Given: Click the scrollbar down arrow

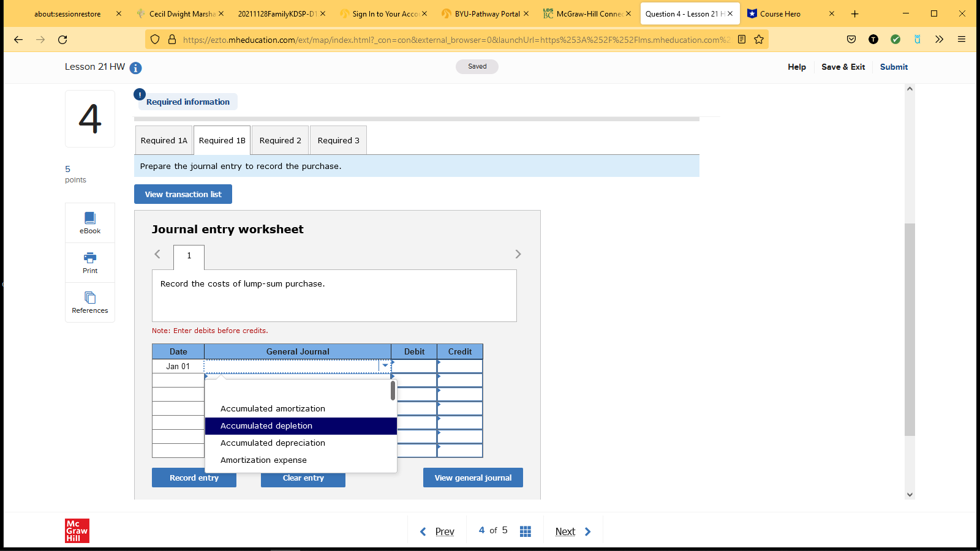Looking at the screenshot, I should pos(910,495).
